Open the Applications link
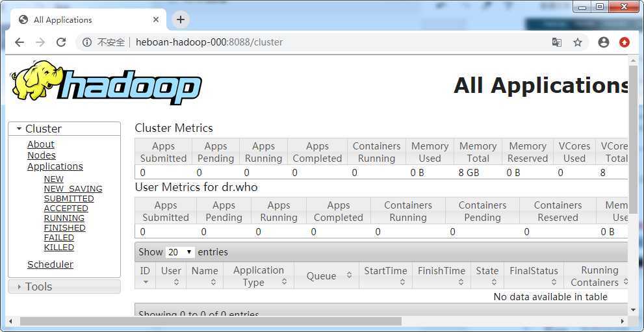Viewport: 644px width, 332px height. [55, 166]
